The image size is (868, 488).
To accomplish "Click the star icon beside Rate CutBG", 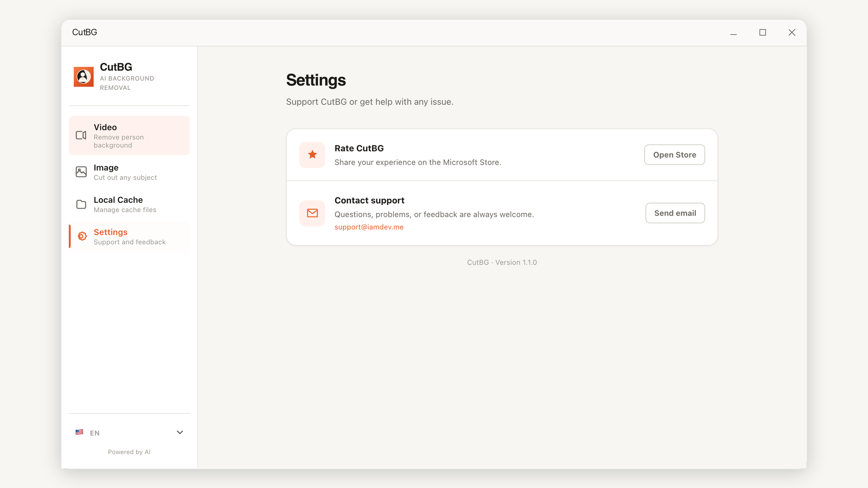I will 312,155.
